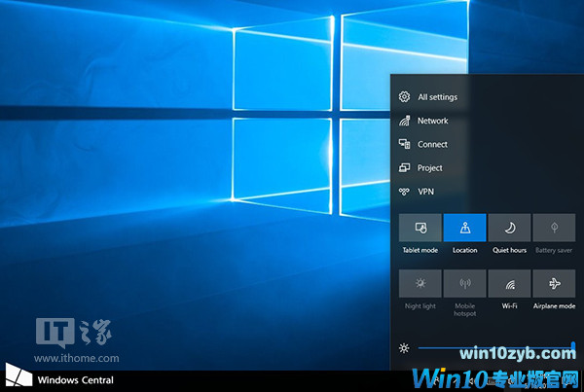
Task: Toggle the Battery saver tile
Action: [x=554, y=233]
